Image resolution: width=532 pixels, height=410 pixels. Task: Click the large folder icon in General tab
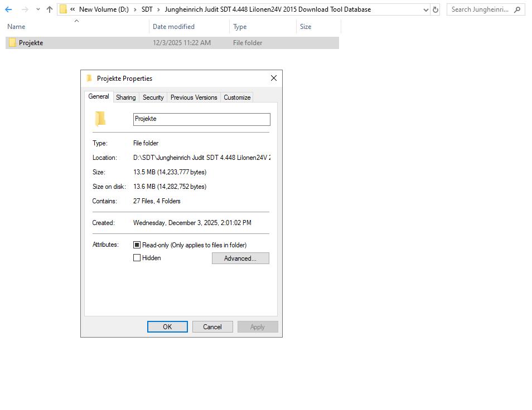point(100,119)
